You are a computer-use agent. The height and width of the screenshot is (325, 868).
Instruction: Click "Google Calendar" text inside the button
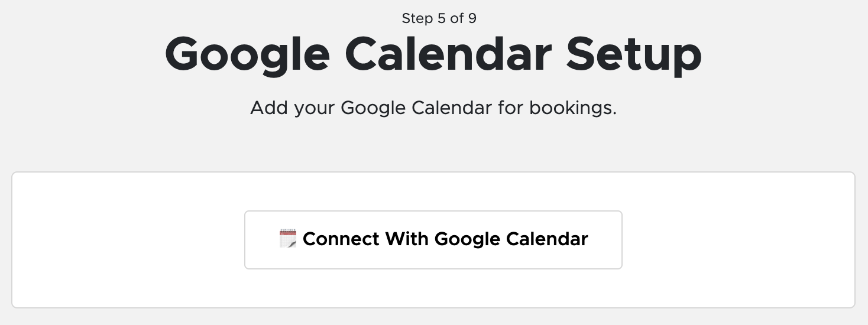tap(511, 239)
